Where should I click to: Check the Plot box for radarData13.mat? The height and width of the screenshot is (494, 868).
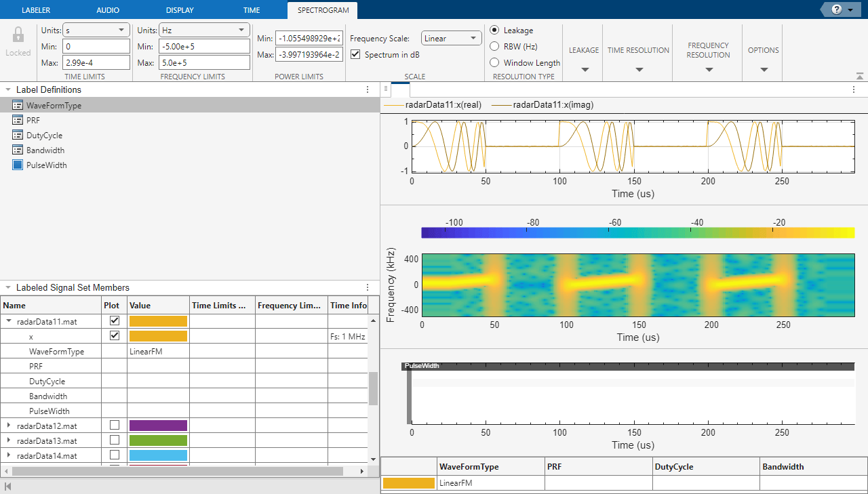point(115,440)
